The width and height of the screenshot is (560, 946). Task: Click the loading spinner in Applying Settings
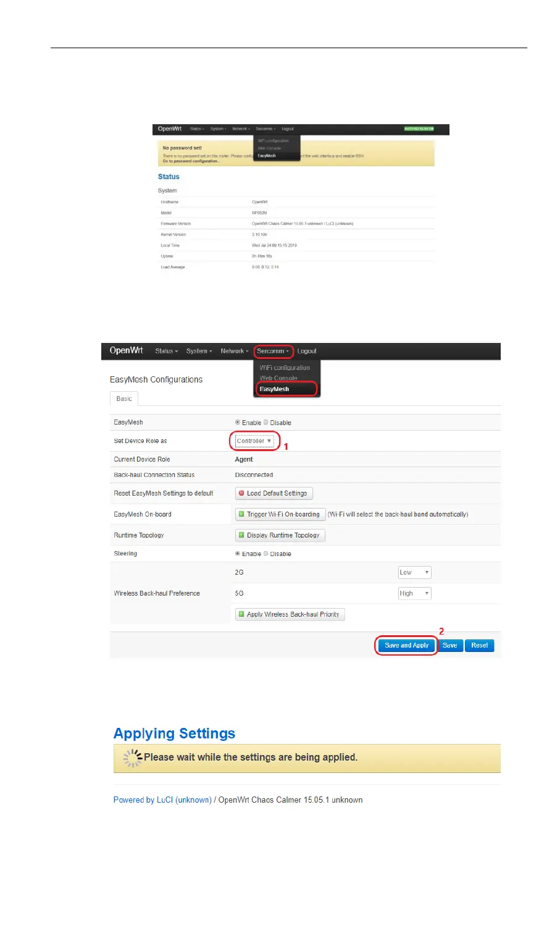(132, 758)
